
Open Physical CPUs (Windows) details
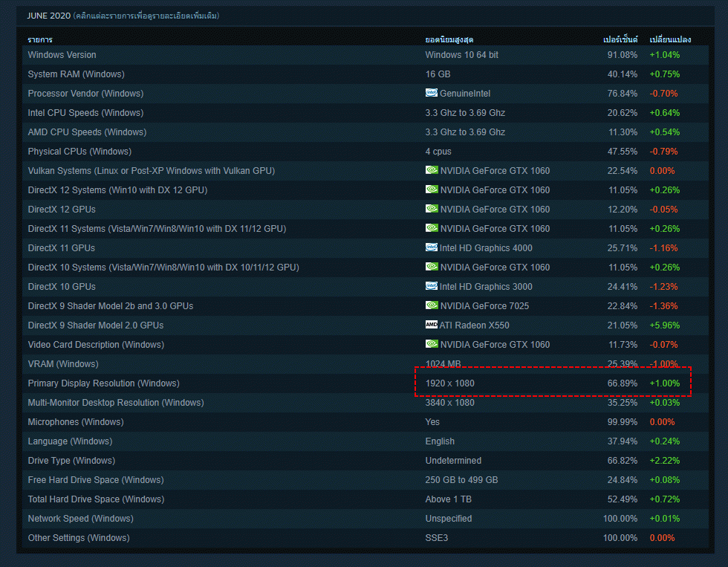(365, 152)
